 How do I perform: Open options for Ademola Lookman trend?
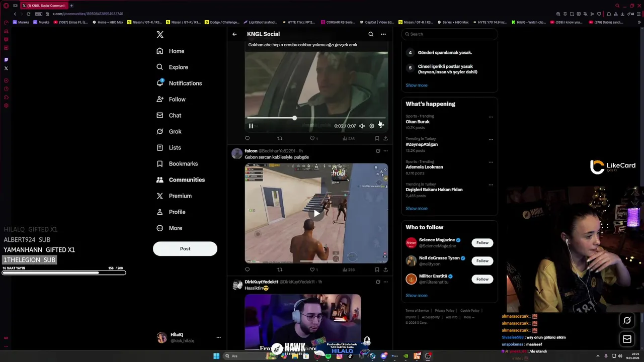coord(491,162)
